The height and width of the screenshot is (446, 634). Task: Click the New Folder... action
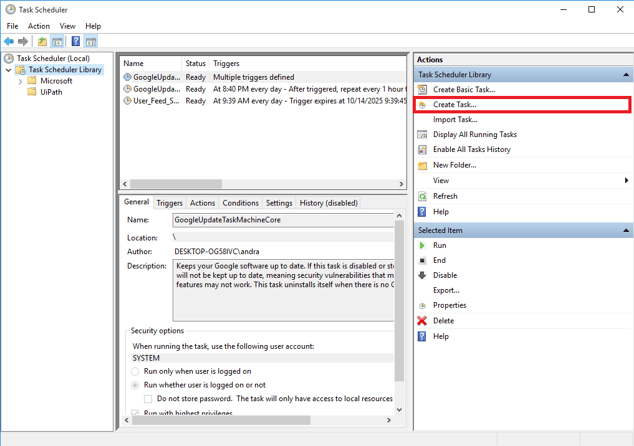point(454,165)
